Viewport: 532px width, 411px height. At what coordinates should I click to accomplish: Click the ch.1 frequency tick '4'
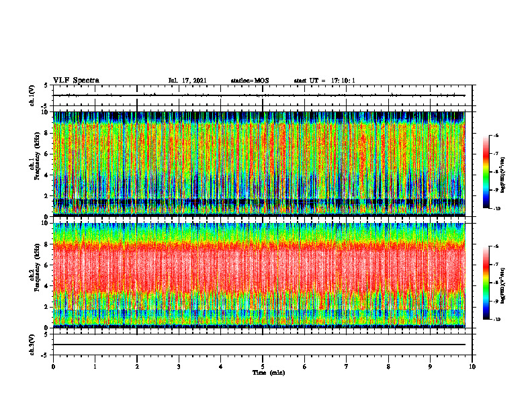[47, 175]
